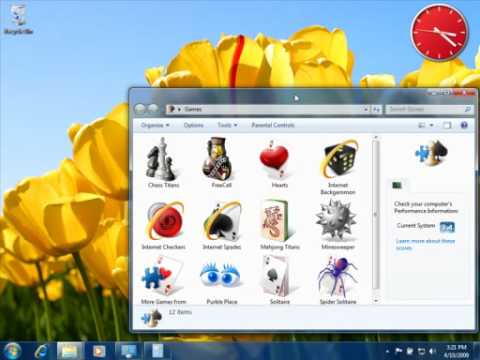Viewport: 480px width, 360px height.
Task: Click the Games Explorer icon in preview pane
Action: 432,153
